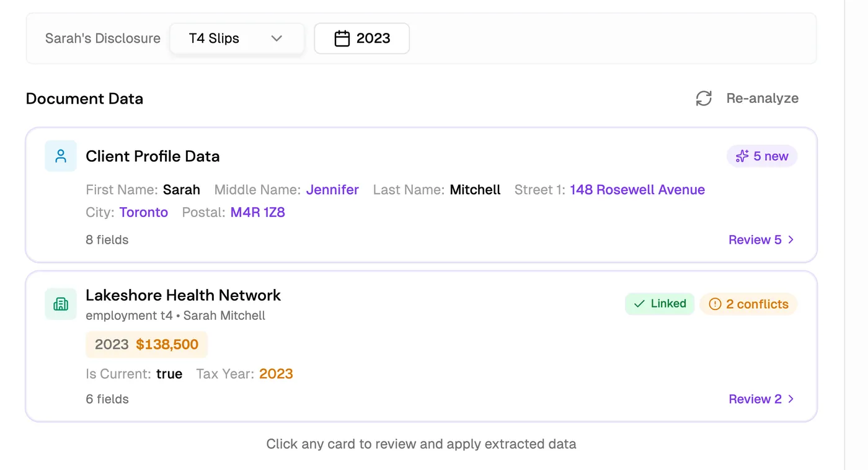Viewport: 868px width, 470px height.
Task: Click the employment t4 • Sarah Mitchell subtitle
Action: pos(175,316)
